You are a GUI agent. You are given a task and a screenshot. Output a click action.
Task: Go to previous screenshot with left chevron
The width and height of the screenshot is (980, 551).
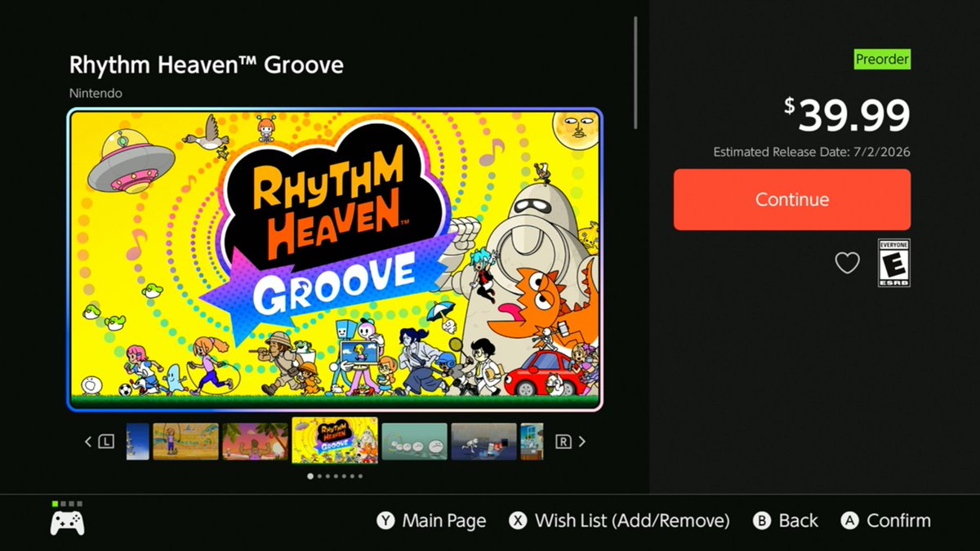tap(88, 442)
